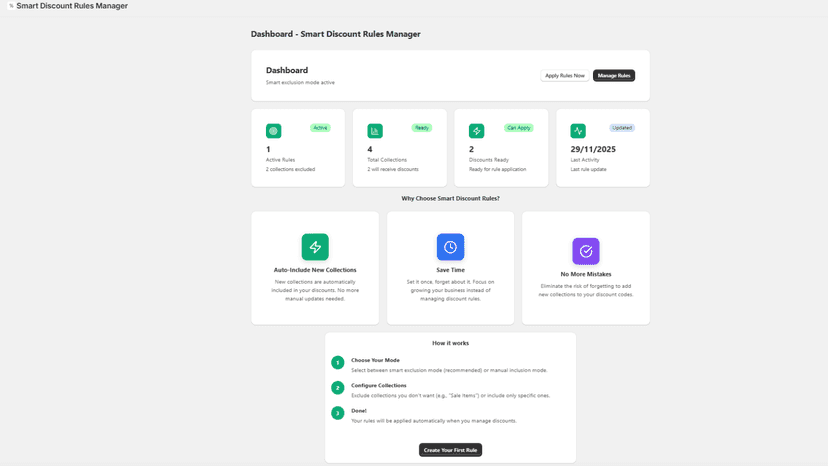Click the 'Last rule update' text
Screen dimensions: 828x466
588,170
